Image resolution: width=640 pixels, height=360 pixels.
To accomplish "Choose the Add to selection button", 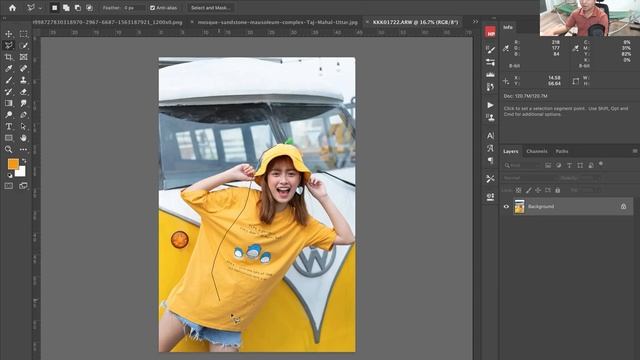I will 66,8.
